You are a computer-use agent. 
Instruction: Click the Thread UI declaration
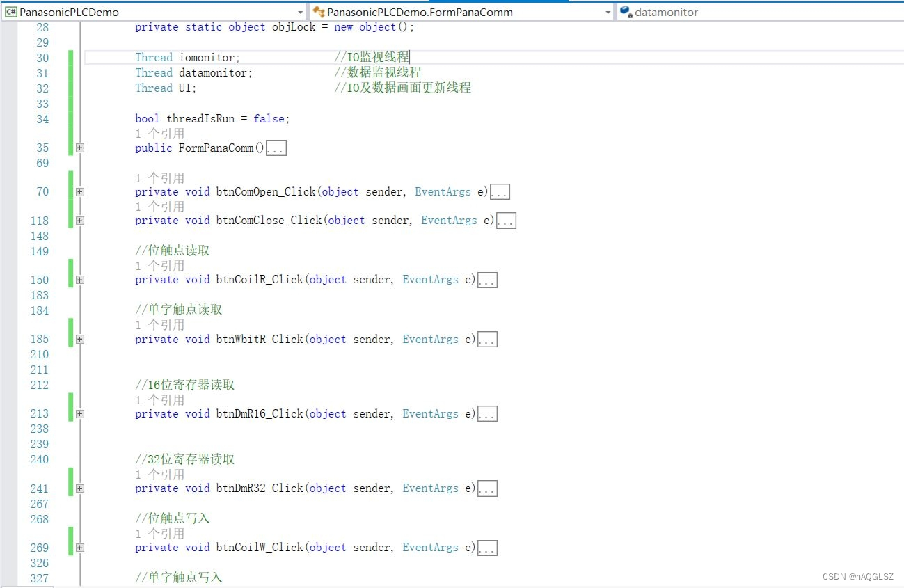pos(166,88)
